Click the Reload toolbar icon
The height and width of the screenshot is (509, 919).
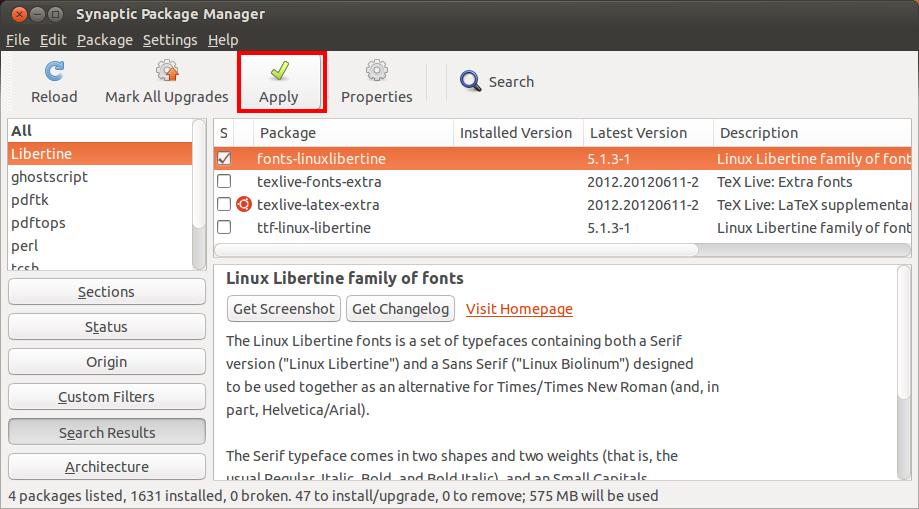(54, 72)
